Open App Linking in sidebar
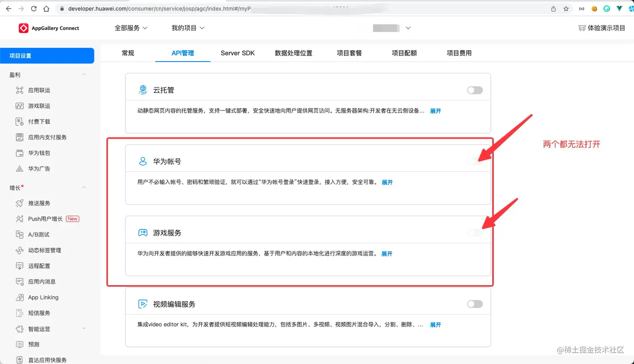 (43, 297)
